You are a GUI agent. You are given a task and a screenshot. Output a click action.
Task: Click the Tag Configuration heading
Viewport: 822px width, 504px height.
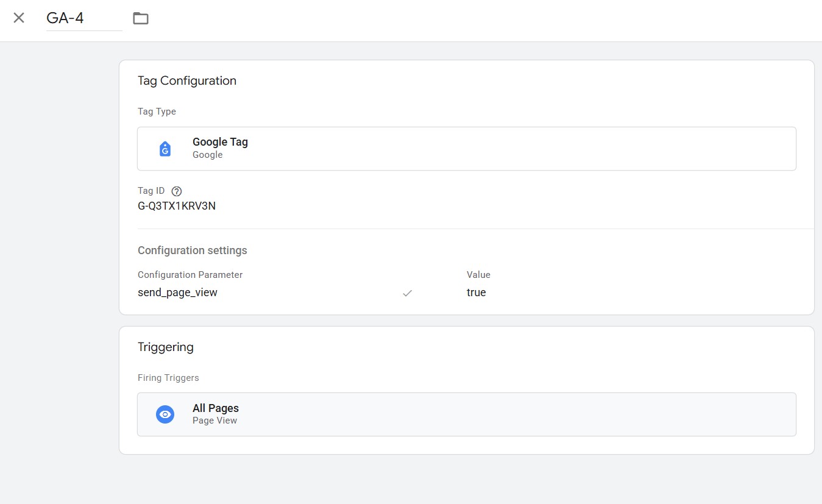tap(187, 81)
